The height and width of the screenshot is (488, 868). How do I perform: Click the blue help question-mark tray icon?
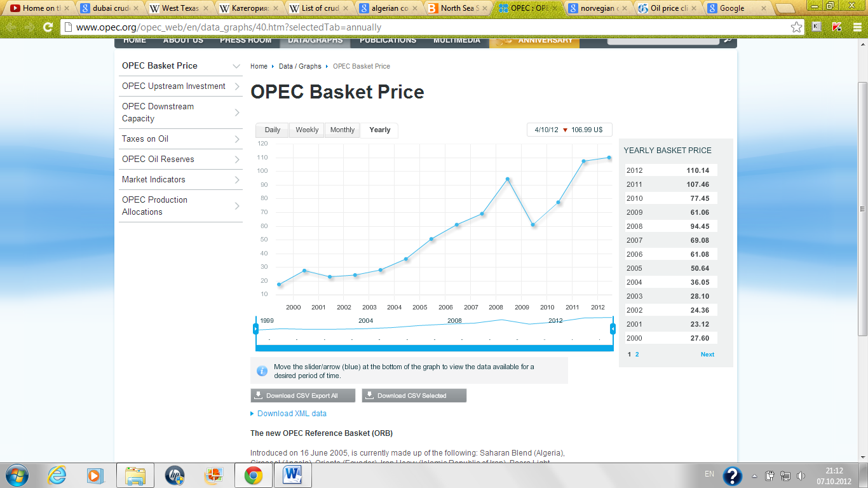pyautogui.click(x=733, y=475)
